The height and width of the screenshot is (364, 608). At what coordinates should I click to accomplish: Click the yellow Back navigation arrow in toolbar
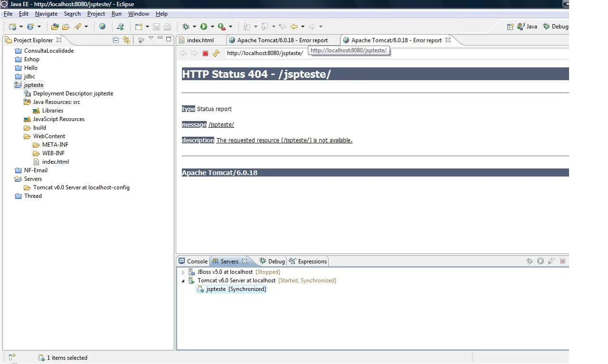[x=294, y=27]
